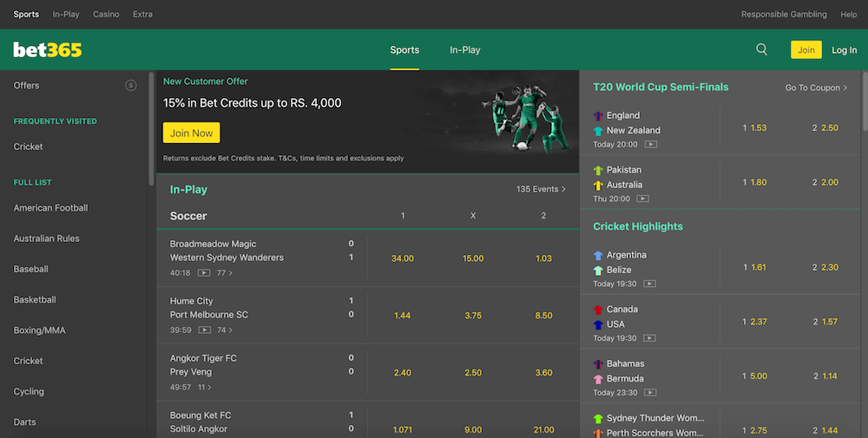Switch to the In-Play header tab
Screen dimensions: 868x438
pos(465,49)
